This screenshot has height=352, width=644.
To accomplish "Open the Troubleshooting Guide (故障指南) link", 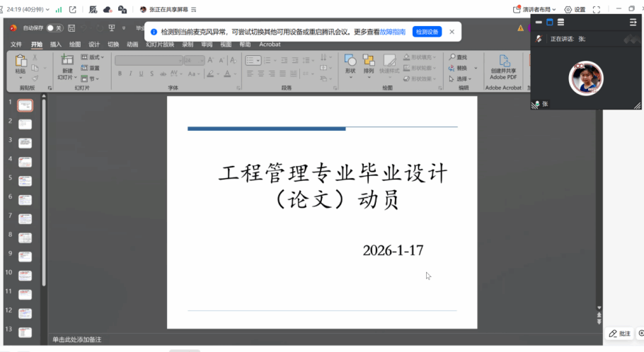I will coord(393,32).
